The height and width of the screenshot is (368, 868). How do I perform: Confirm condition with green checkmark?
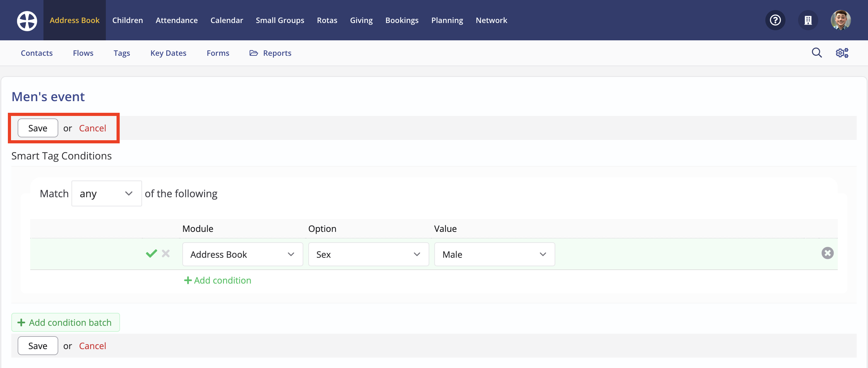(x=151, y=253)
